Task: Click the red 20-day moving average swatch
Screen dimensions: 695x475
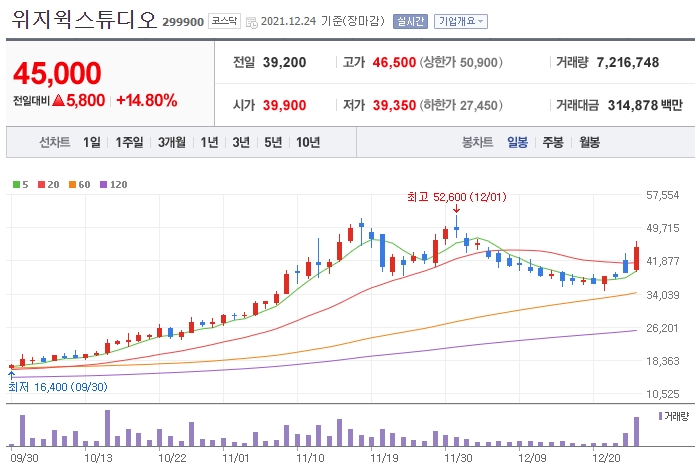Action: click(x=41, y=185)
